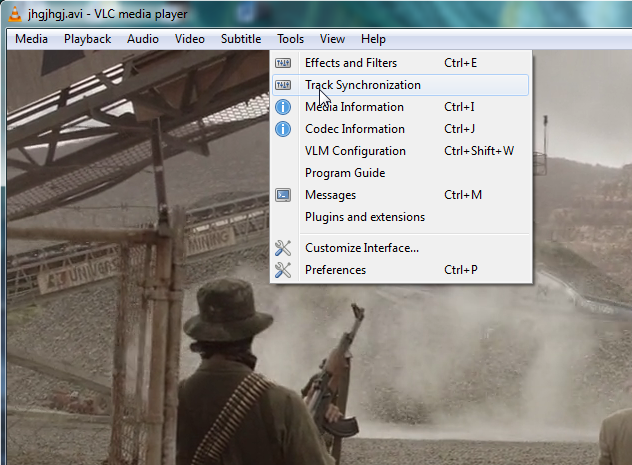
Task: Click the Media Information info icon
Action: pyautogui.click(x=283, y=107)
